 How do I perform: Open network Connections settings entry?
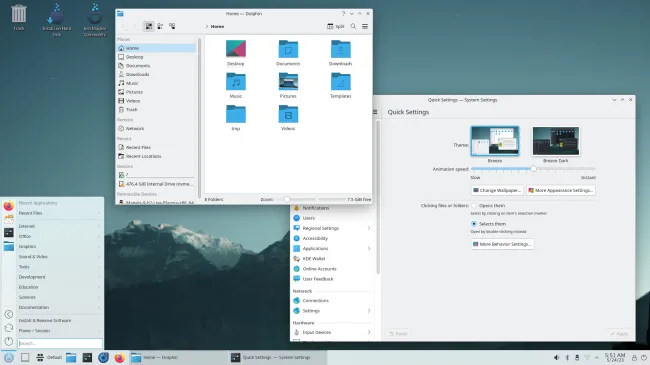(x=332, y=300)
